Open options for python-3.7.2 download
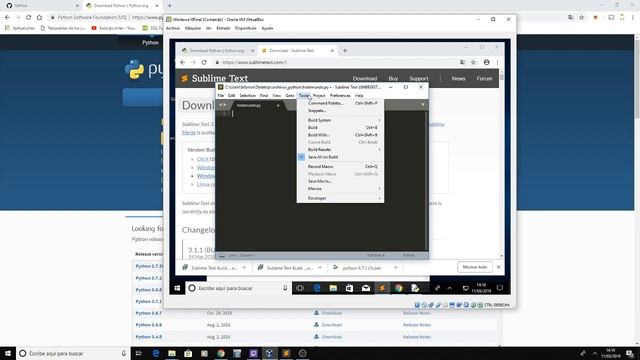The height and width of the screenshot is (360, 640). pyautogui.click(x=396, y=268)
